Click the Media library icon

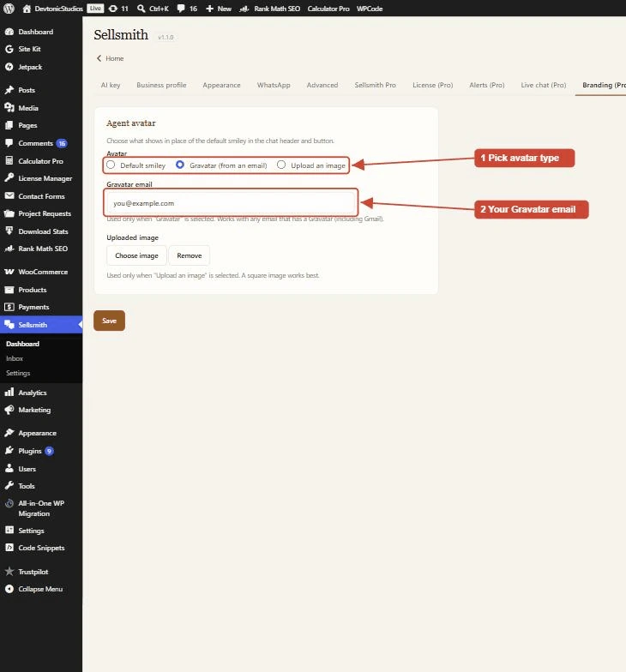click(9, 108)
